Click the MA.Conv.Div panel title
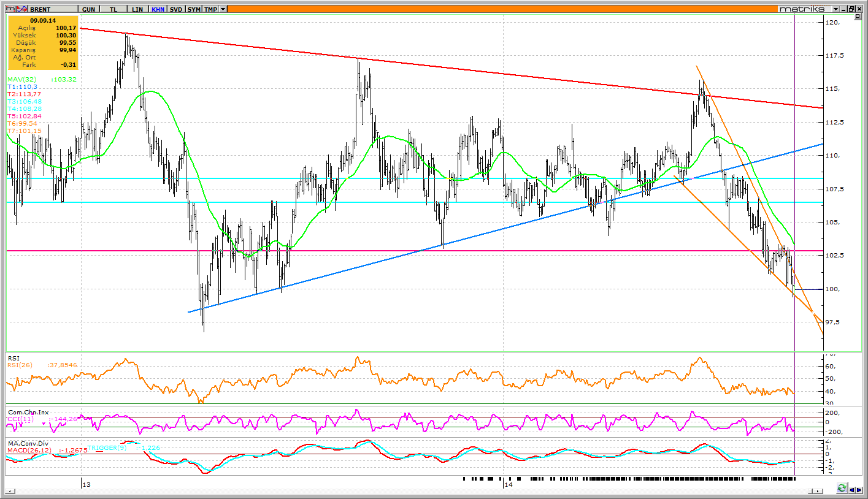 [x=28, y=443]
